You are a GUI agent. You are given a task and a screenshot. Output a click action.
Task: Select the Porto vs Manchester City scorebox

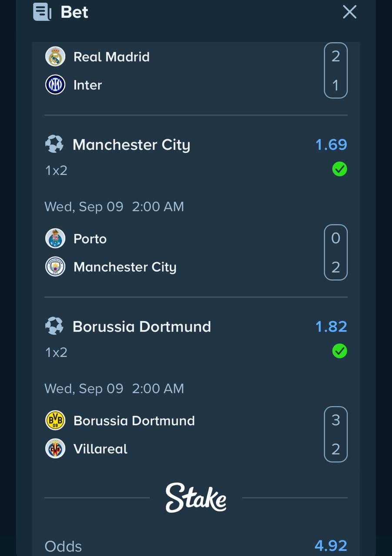336,252
